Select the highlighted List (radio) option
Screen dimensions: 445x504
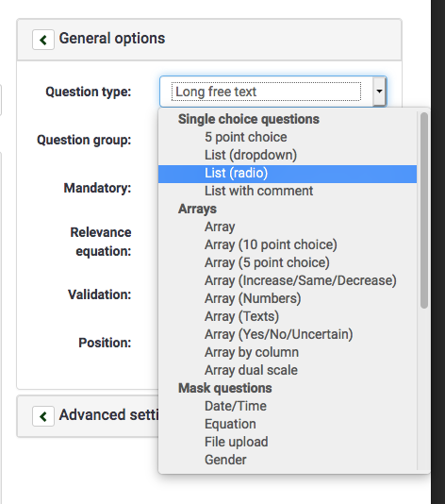[288, 174]
